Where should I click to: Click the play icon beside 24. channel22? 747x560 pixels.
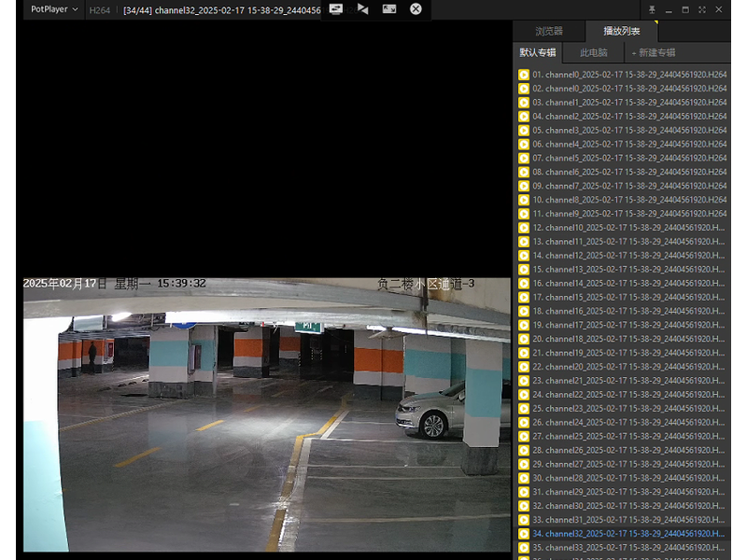click(x=524, y=395)
